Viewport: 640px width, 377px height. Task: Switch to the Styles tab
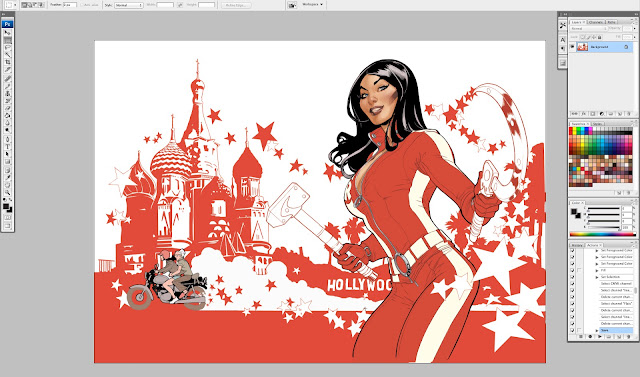click(x=597, y=124)
